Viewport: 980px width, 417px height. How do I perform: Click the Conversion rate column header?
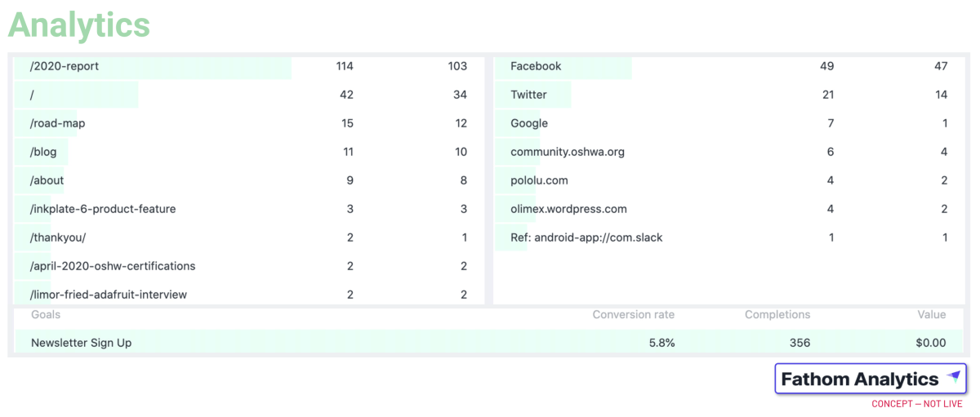[x=634, y=314]
